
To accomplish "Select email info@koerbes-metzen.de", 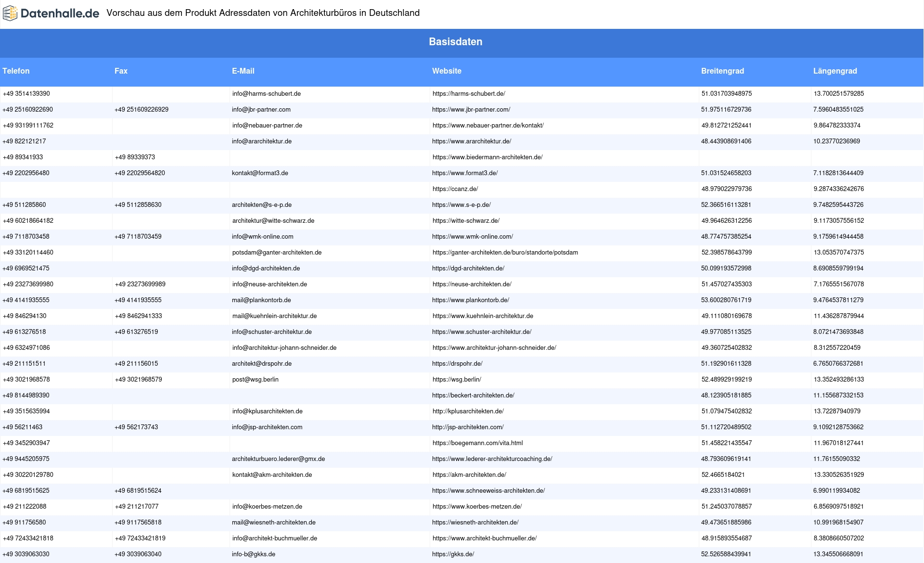I will pyautogui.click(x=267, y=507).
